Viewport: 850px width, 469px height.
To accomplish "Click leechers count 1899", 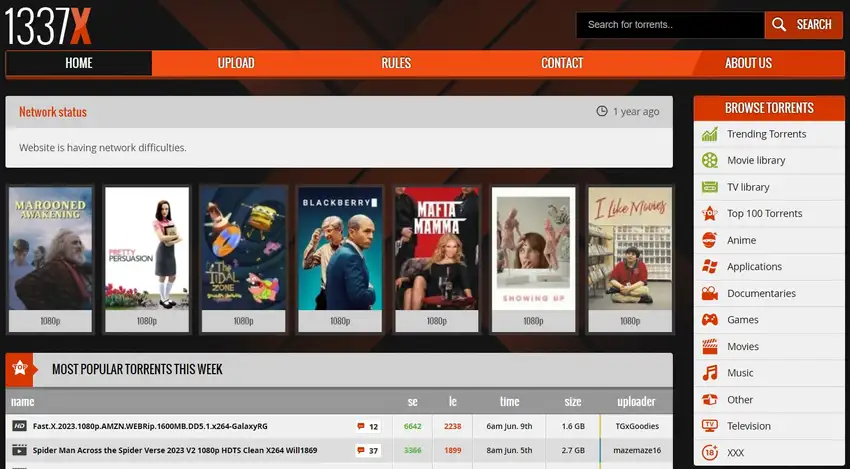I will pyautogui.click(x=453, y=450).
